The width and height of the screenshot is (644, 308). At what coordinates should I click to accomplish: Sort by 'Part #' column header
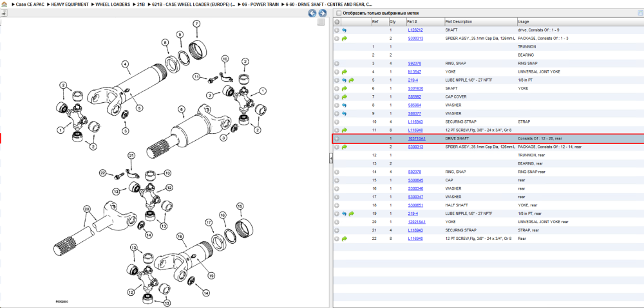click(x=424, y=22)
